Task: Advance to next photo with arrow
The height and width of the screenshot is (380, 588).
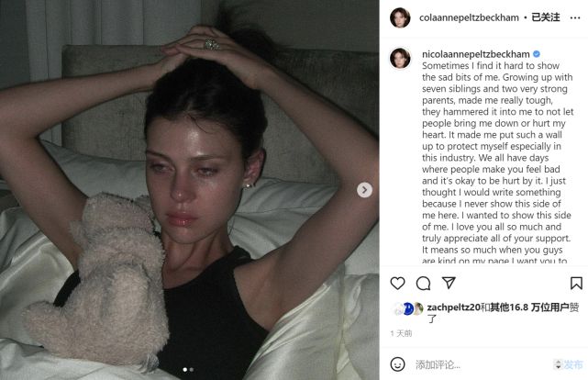Action: coord(364,190)
